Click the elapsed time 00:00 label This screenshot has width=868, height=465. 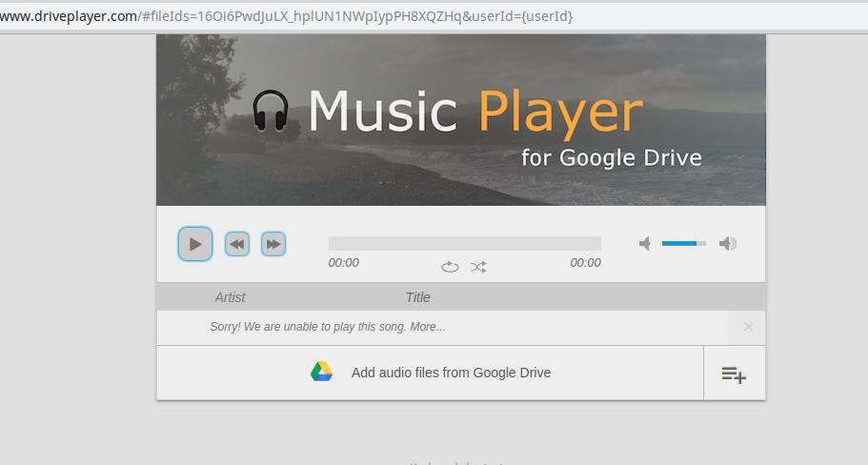coord(343,262)
